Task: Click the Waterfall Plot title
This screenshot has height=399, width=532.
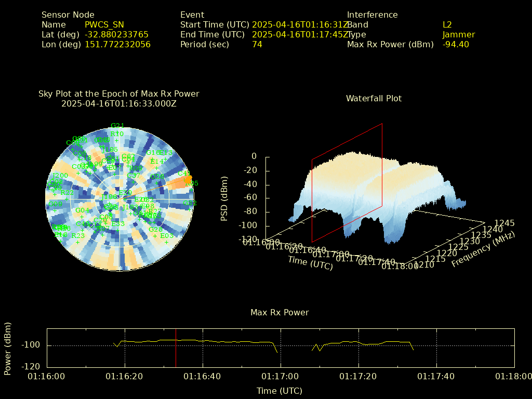Action: [x=374, y=98]
